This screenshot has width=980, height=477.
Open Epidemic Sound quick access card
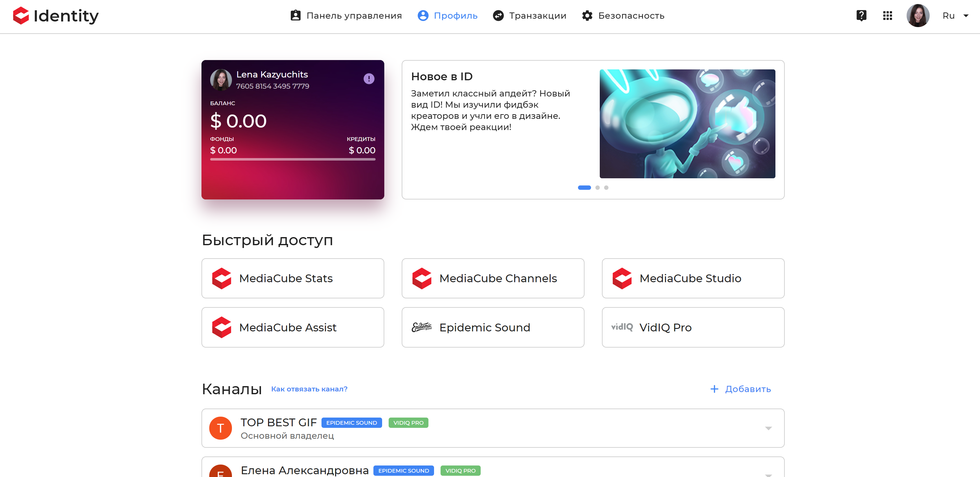pyautogui.click(x=493, y=327)
